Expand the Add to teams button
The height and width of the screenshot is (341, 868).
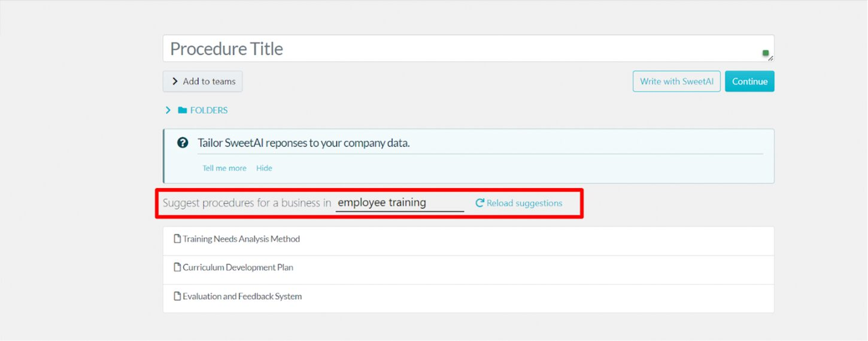(202, 82)
